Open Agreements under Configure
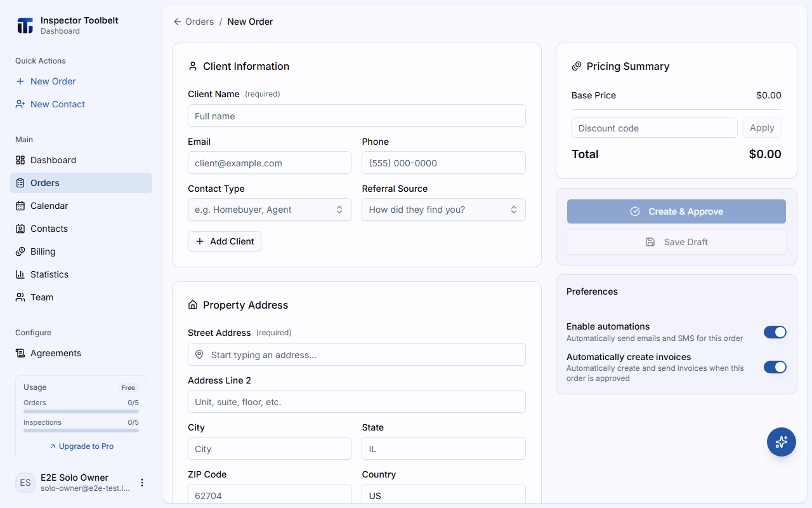 pyautogui.click(x=81, y=353)
